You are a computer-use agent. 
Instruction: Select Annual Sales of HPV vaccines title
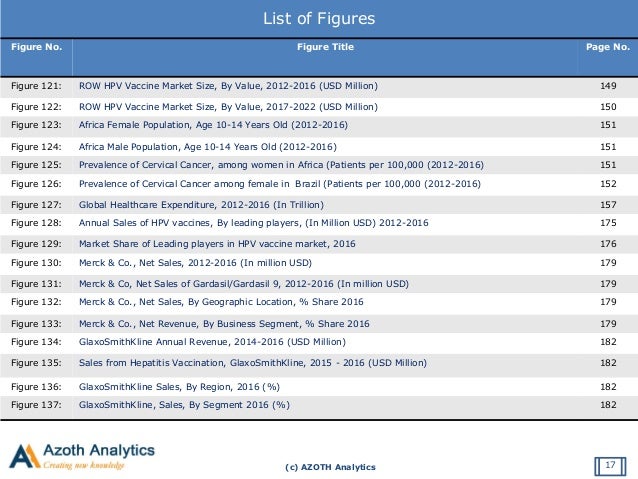point(253,223)
